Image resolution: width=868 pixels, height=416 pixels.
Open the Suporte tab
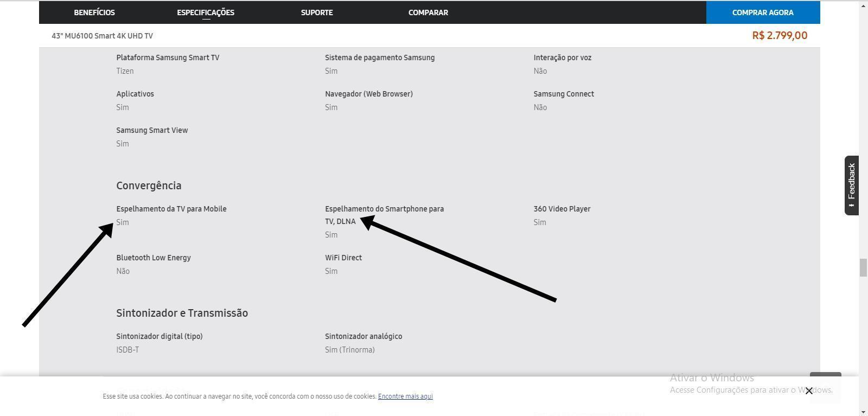click(317, 12)
